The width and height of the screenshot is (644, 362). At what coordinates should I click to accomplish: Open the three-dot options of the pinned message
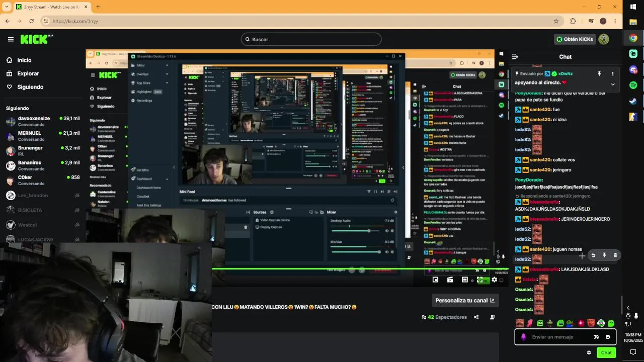pos(612,74)
